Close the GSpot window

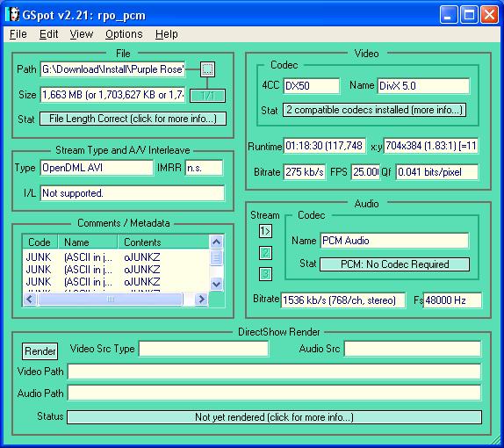(489, 15)
